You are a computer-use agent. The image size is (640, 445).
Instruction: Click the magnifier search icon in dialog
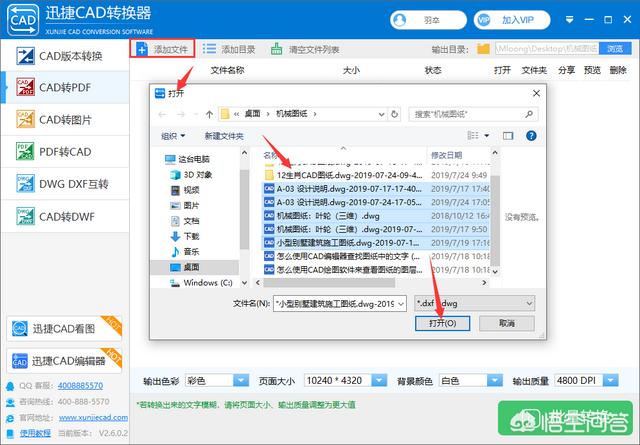click(529, 114)
